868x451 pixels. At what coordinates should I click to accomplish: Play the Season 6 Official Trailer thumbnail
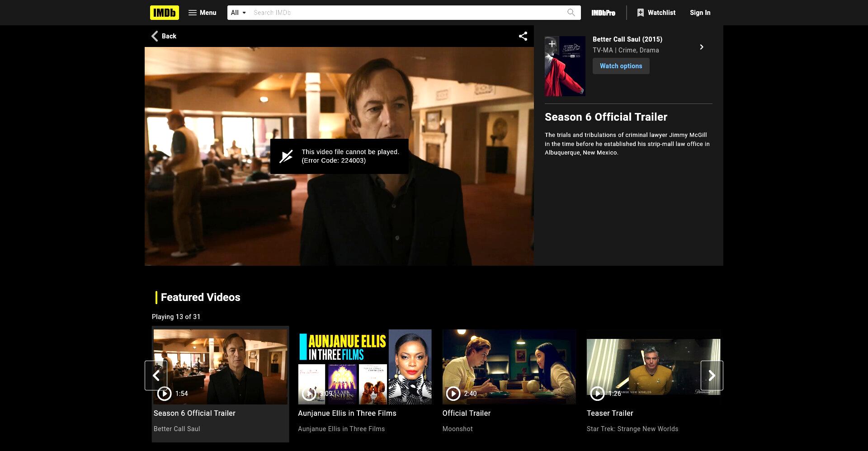[220, 366]
